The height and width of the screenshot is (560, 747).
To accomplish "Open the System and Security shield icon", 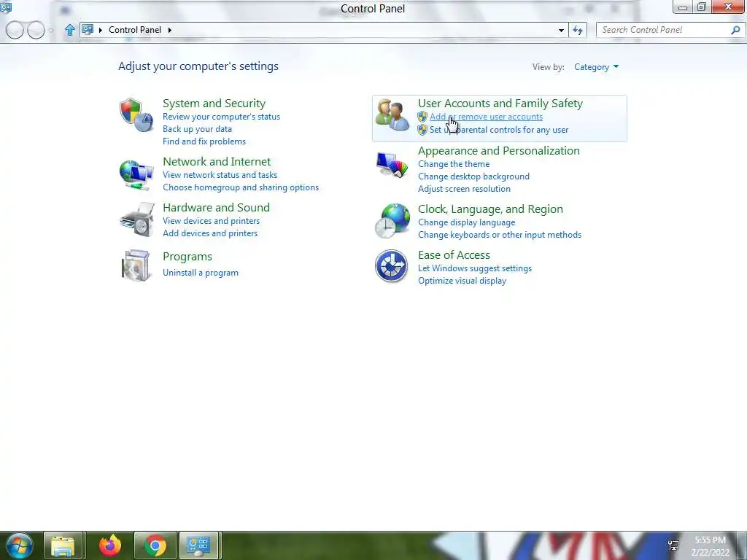I will tap(136, 114).
